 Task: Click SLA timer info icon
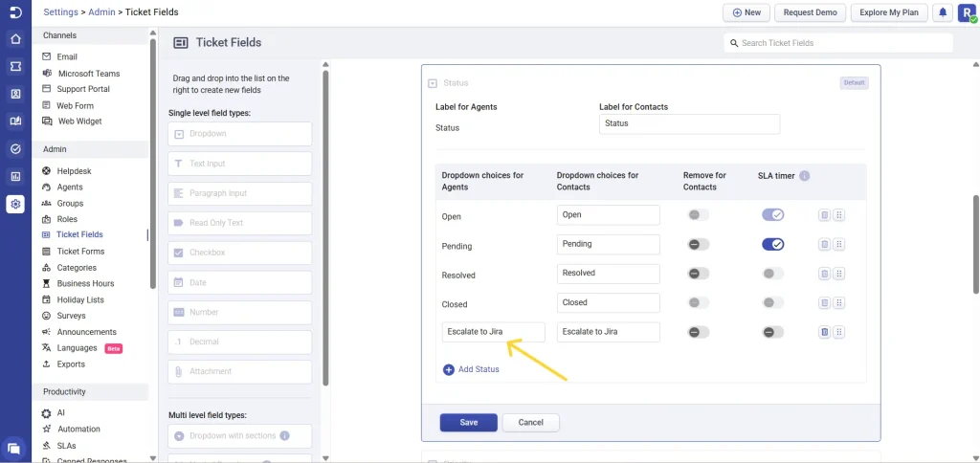click(x=804, y=176)
